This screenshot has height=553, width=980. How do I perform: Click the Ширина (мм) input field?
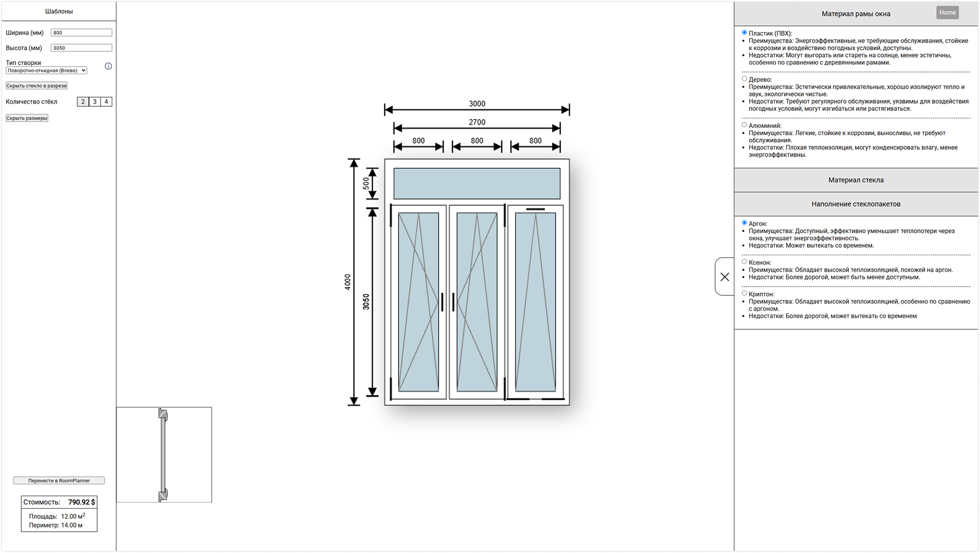tap(81, 33)
